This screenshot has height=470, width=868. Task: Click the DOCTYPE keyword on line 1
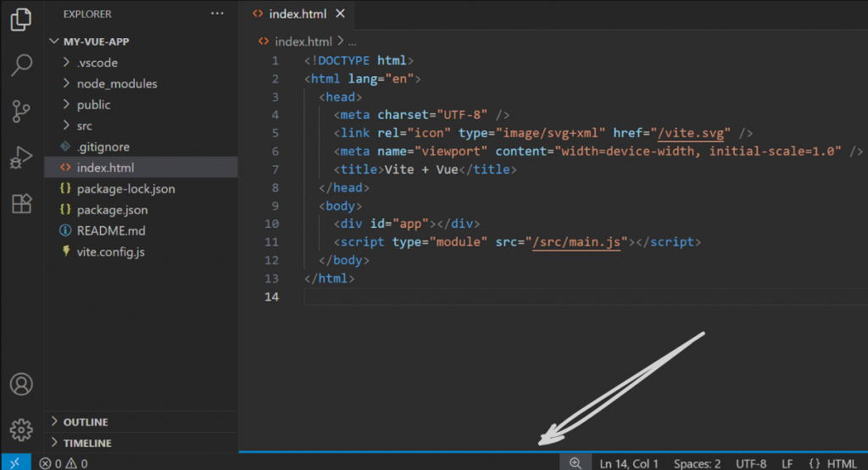(344, 60)
